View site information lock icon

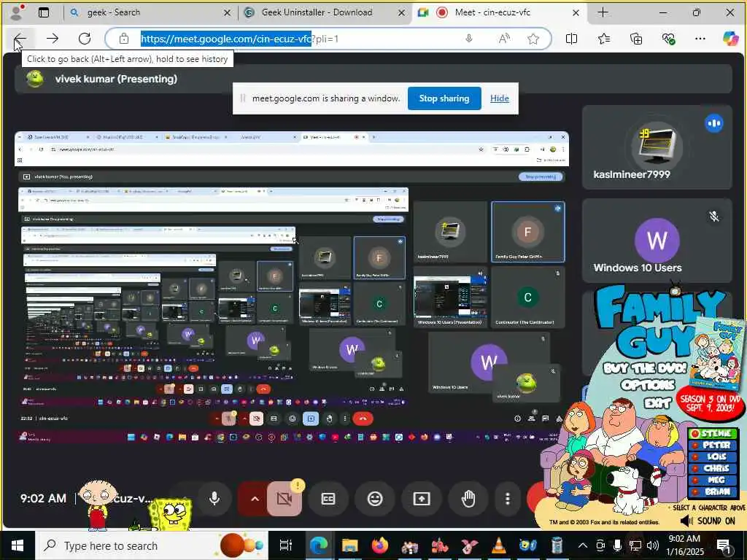point(124,39)
